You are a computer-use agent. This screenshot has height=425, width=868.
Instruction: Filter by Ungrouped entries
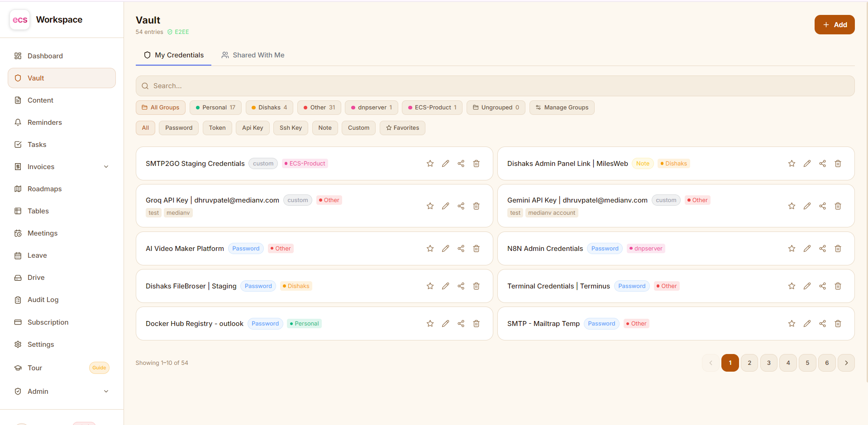pos(496,108)
